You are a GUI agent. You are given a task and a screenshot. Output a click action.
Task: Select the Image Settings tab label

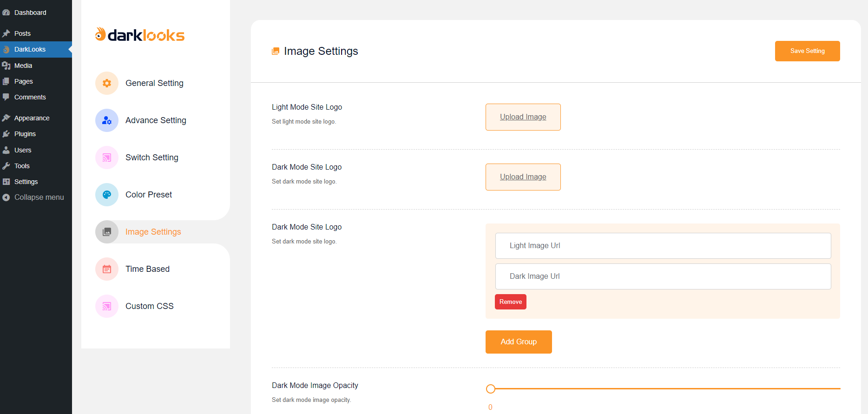click(153, 232)
